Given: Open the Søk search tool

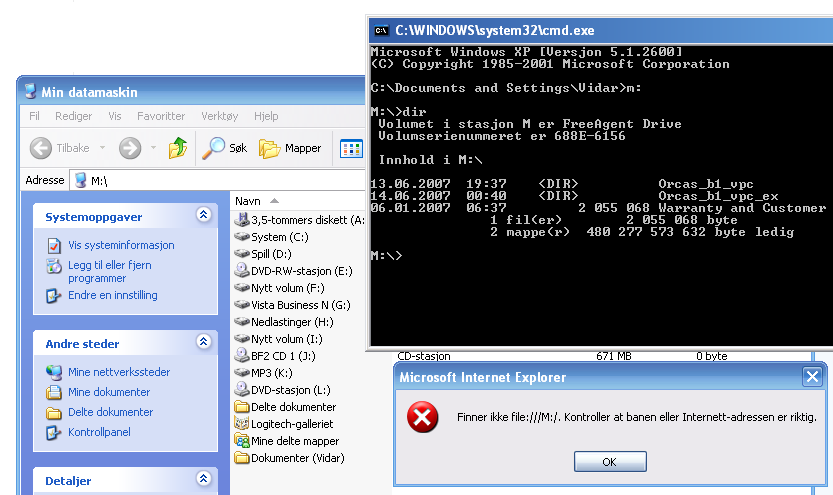Looking at the screenshot, I should 225,148.
